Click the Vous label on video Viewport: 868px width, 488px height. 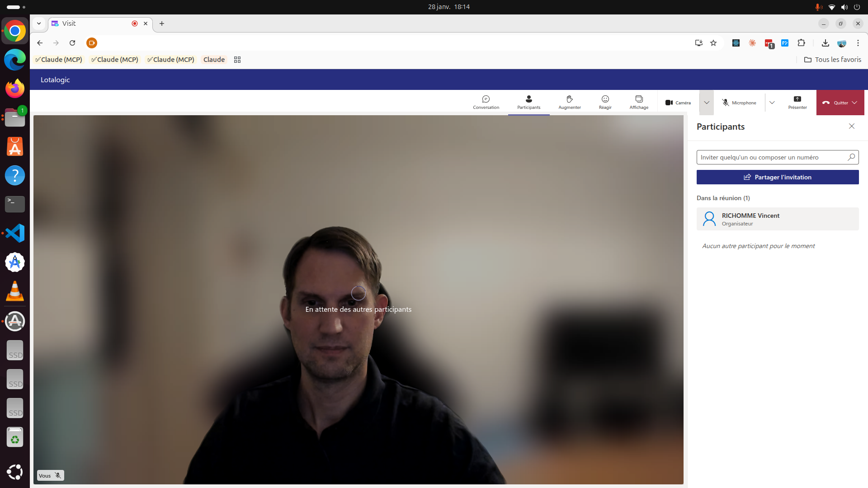pyautogui.click(x=45, y=475)
